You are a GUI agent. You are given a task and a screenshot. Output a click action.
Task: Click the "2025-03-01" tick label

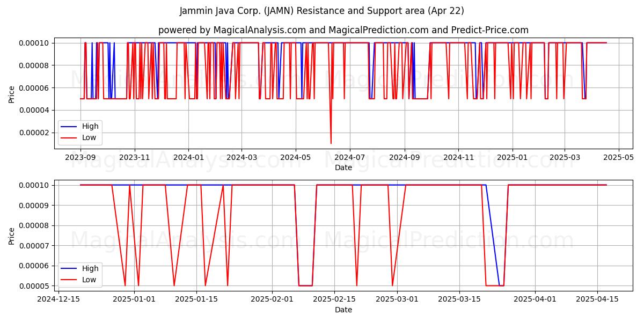397,299
